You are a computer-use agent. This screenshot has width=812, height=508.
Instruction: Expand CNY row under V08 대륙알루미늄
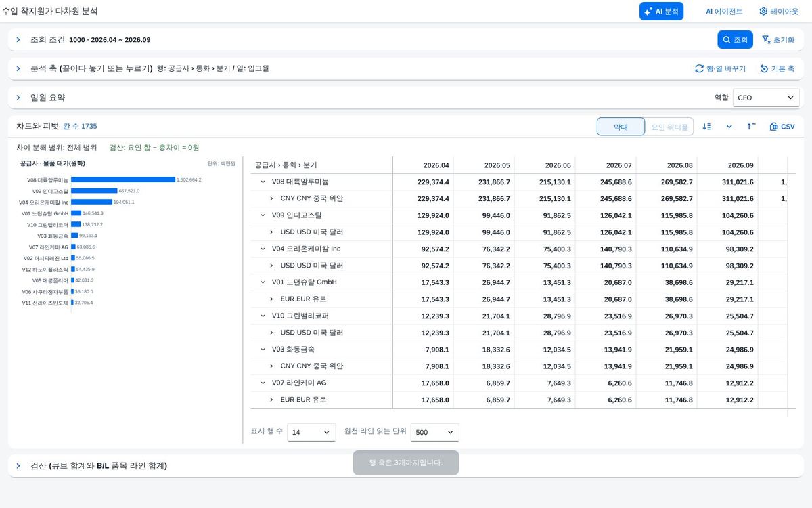(272, 198)
